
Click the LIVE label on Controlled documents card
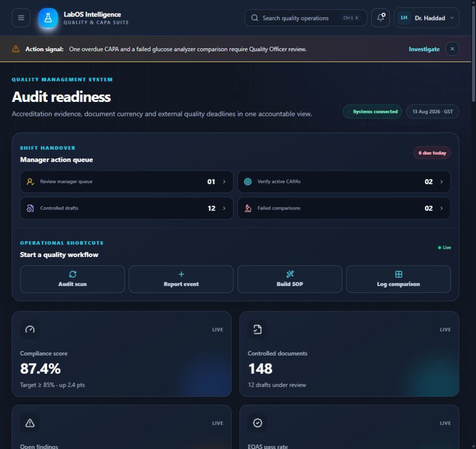[x=445, y=330]
